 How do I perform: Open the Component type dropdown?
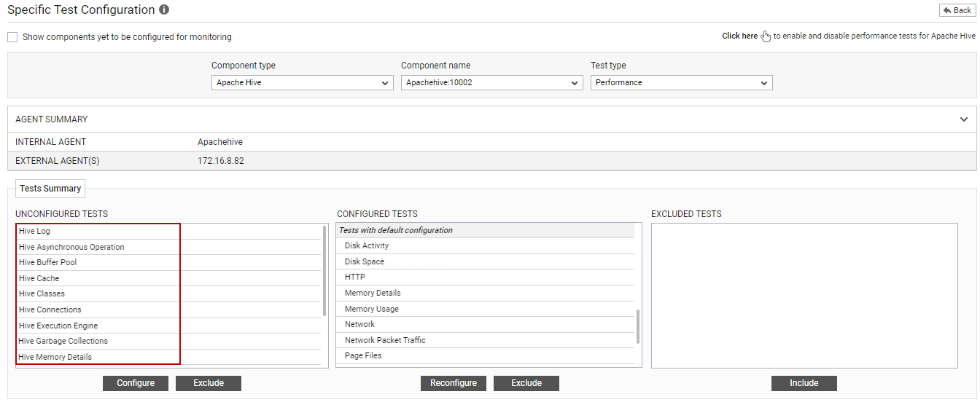pos(303,83)
